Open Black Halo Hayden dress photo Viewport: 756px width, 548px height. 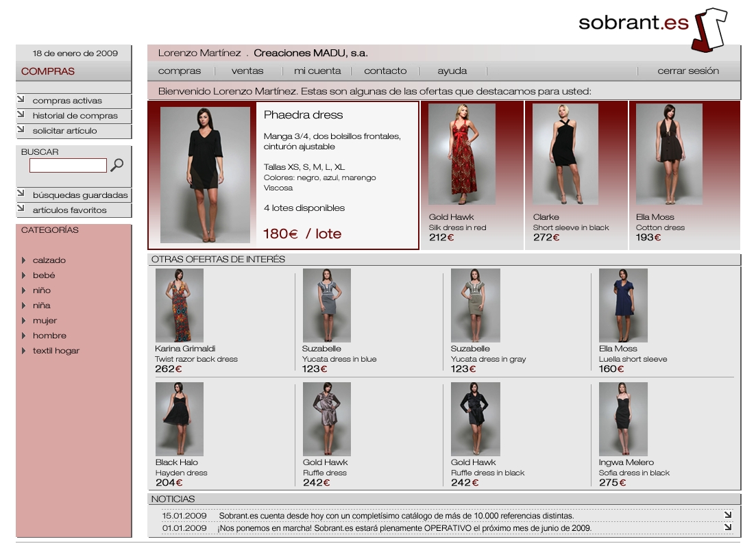click(180, 419)
